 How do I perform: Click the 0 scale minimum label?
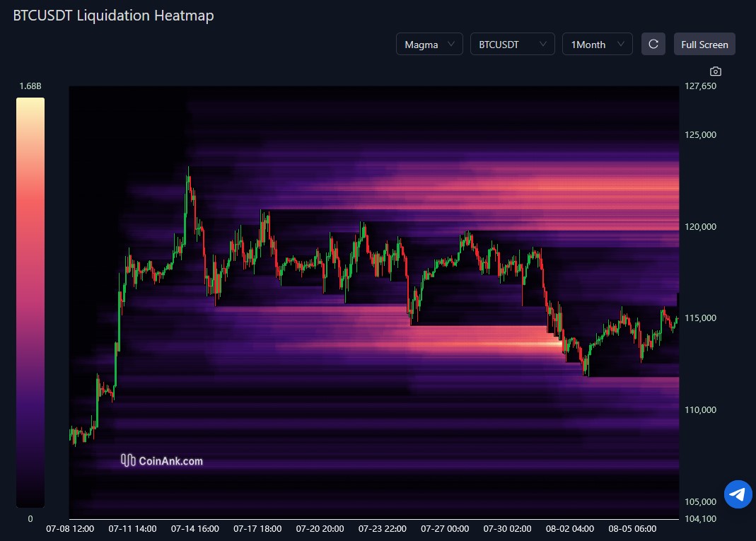30,519
